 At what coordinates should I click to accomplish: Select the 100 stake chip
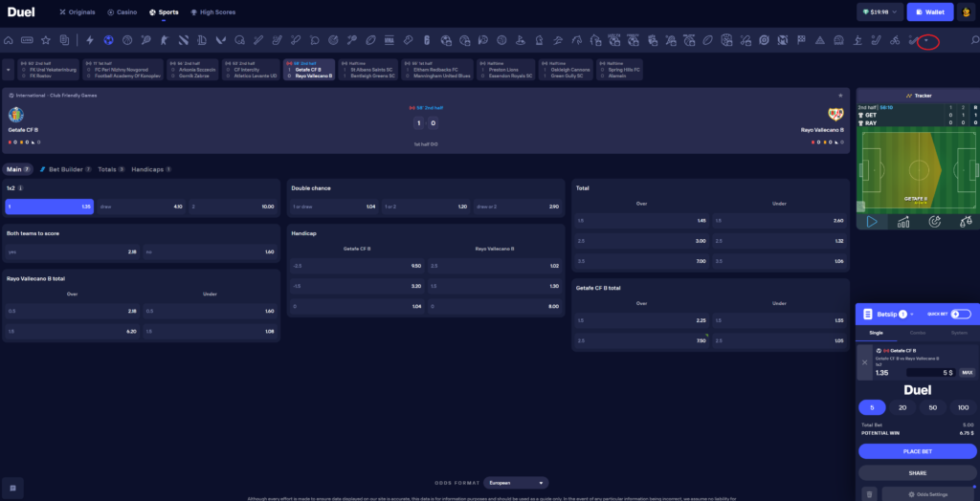tap(963, 407)
